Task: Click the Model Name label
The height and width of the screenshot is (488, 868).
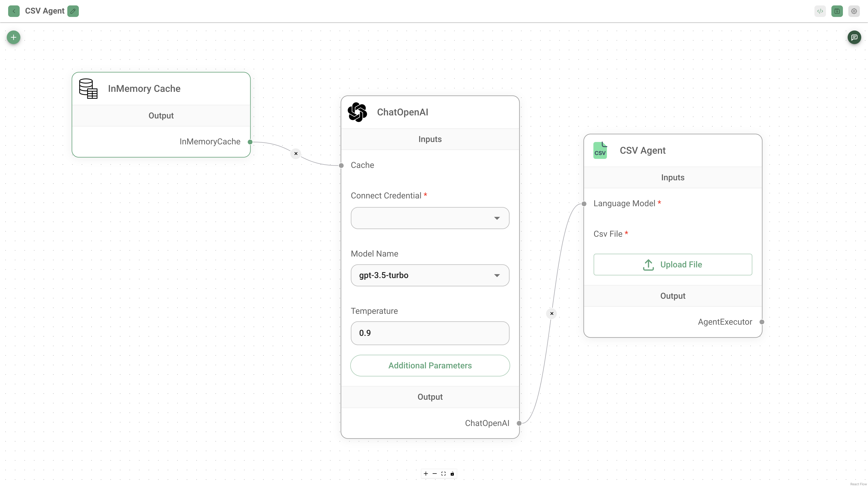Action: pos(374,254)
